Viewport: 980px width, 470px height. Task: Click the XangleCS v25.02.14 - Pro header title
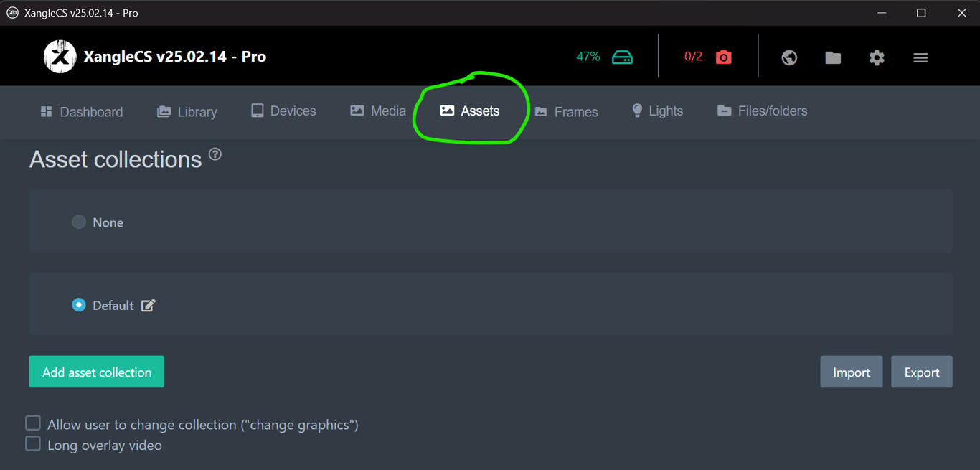click(x=175, y=57)
